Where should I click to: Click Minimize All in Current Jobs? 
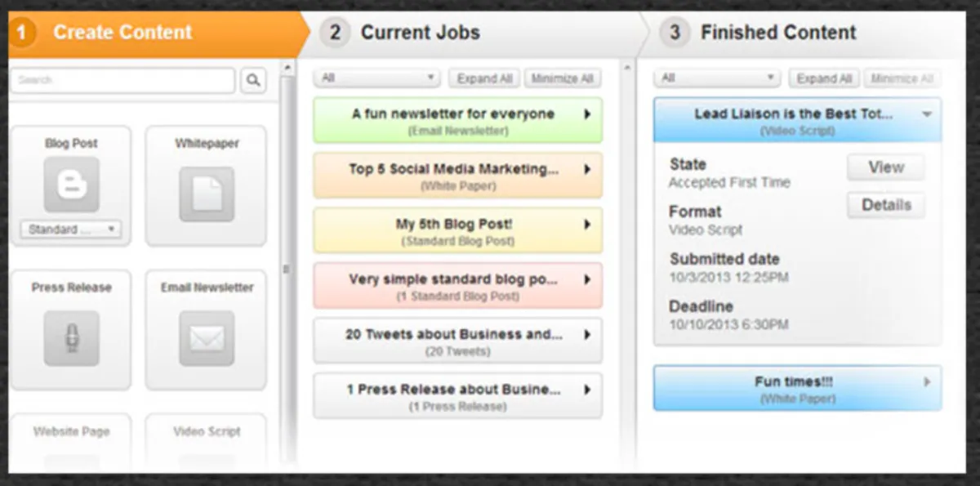point(562,78)
